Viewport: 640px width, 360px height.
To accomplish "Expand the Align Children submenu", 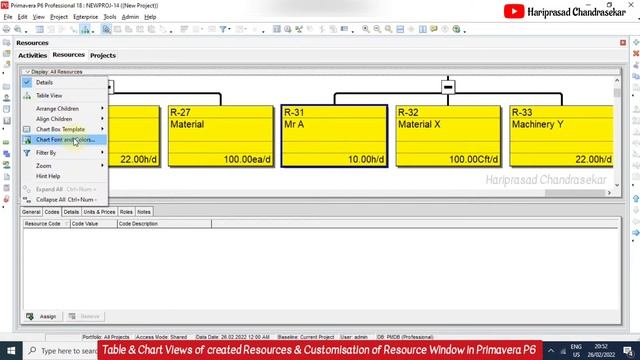I will 64,119.
